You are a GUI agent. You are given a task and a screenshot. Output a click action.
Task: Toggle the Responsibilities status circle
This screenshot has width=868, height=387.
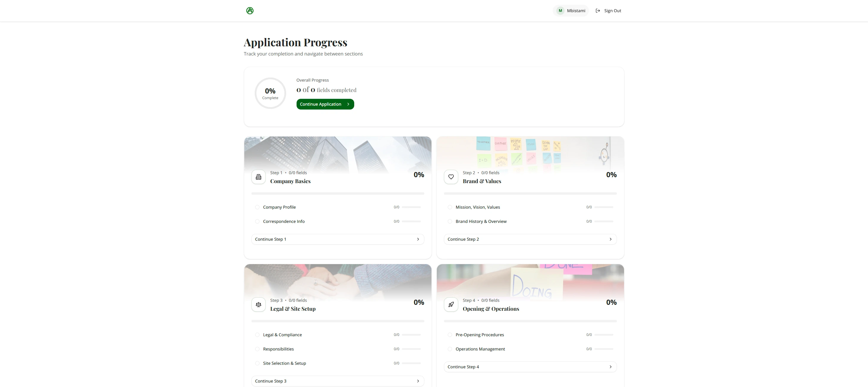click(x=257, y=349)
